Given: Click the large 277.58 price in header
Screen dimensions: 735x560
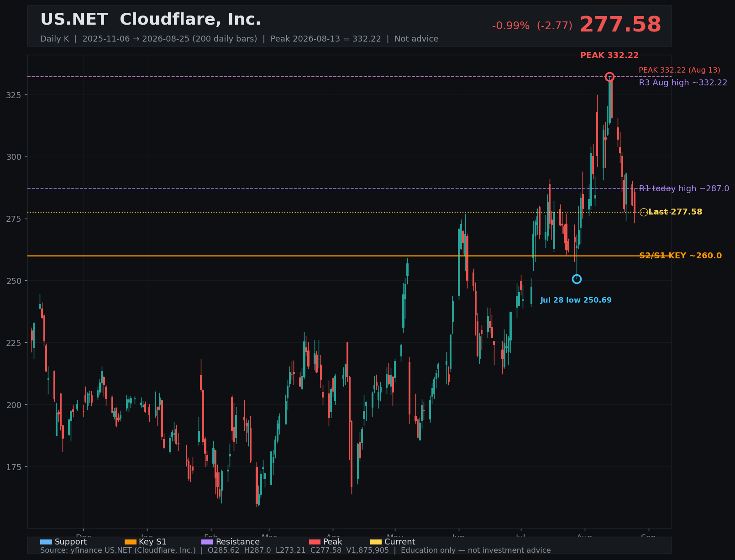Looking at the screenshot, I should (620, 25).
